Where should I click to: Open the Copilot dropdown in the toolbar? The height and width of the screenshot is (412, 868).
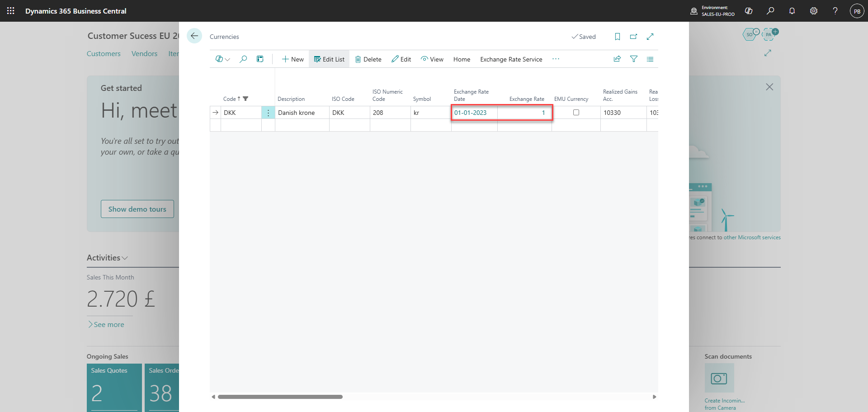(x=223, y=59)
